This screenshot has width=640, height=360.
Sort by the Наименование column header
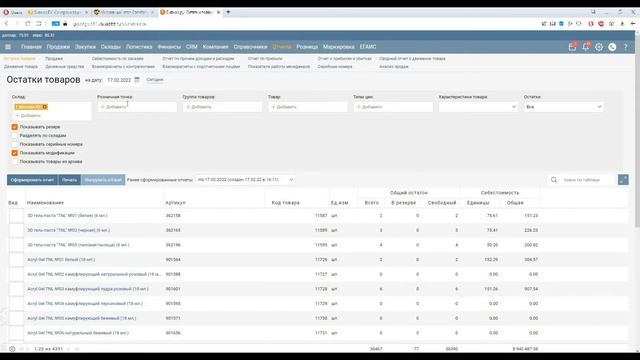coord(45,203)
